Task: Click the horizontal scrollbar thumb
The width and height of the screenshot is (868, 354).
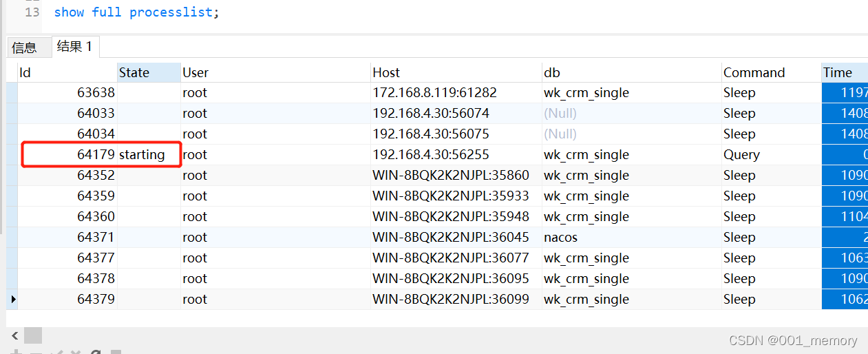Action: (33, 335)
